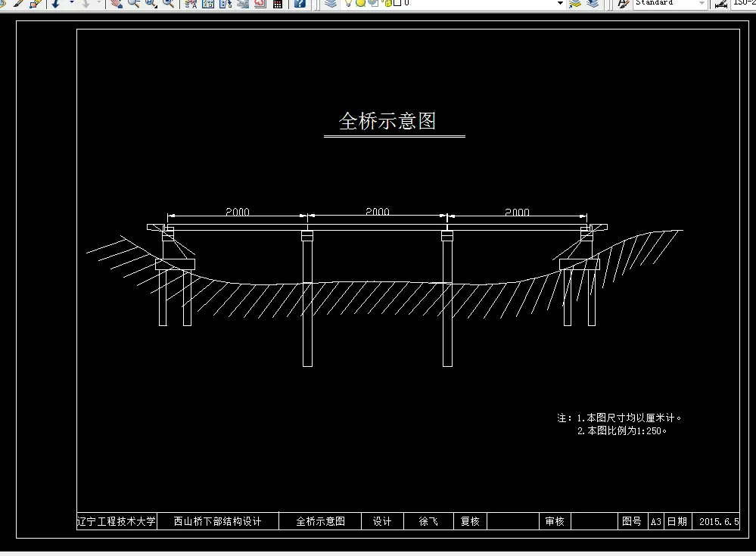Make the object's layer current

tap(574, 3)
